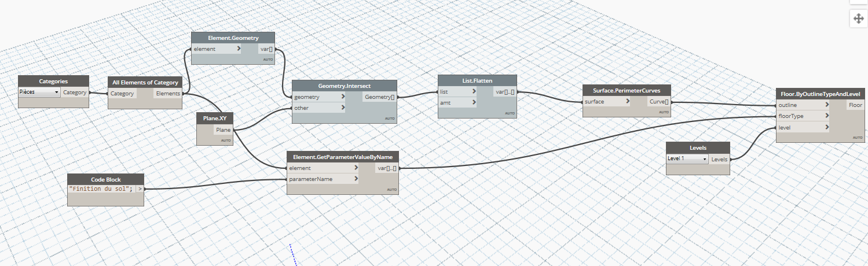Click the Code Block output arrow
Screen dimensions: 868x266
click(x=140, y=189)
